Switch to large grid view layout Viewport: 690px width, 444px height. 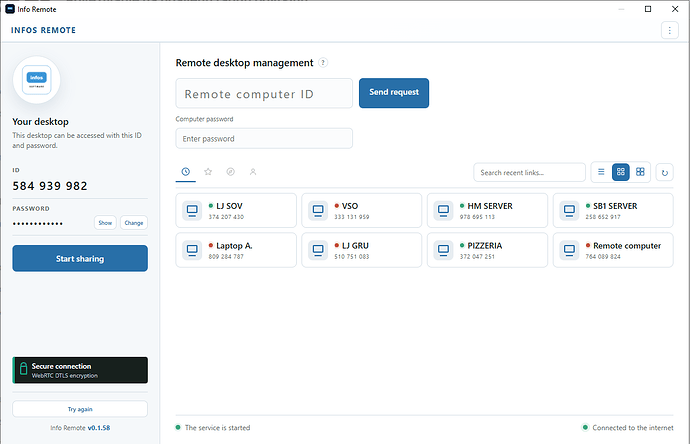pos(640,172)
